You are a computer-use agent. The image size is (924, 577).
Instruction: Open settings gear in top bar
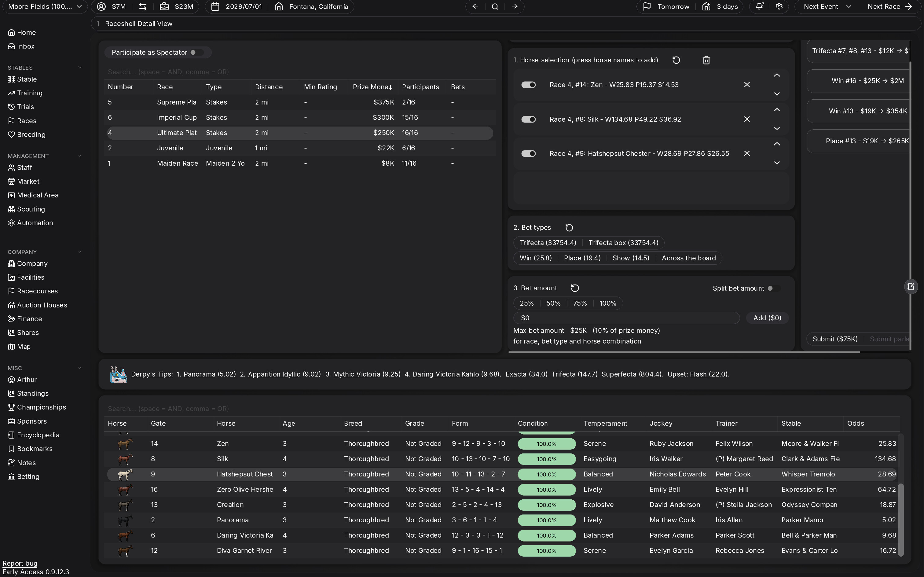point(779,6)
